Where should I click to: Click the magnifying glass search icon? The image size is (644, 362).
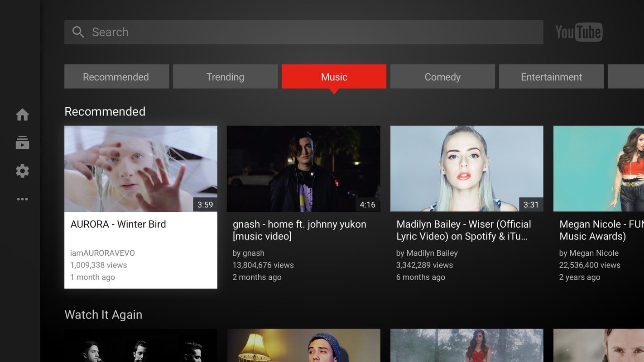(77, 32)
